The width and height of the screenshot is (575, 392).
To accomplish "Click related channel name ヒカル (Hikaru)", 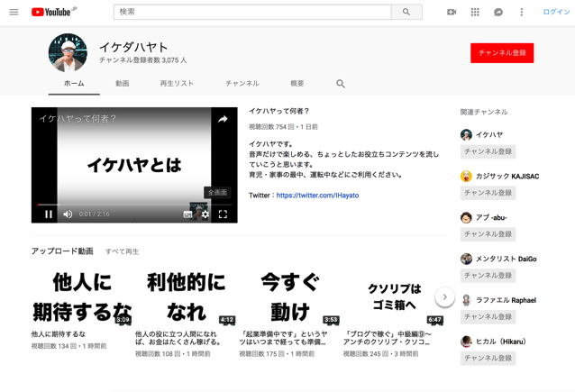I will click(x=501, y=342).
